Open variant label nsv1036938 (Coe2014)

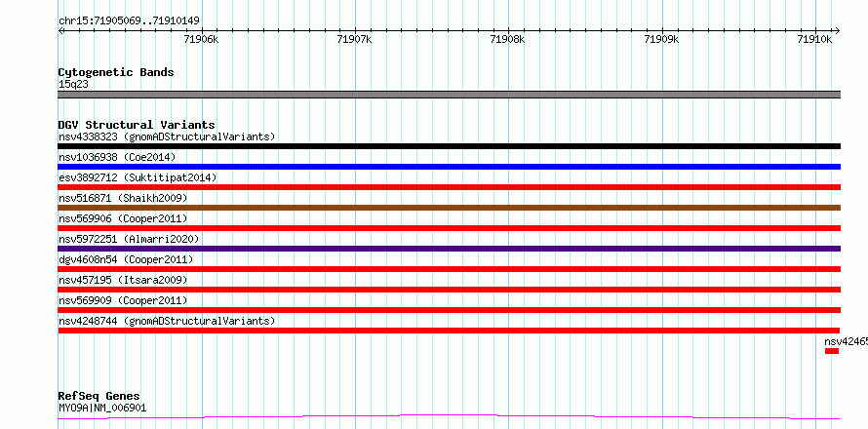(x=117, y=157)
